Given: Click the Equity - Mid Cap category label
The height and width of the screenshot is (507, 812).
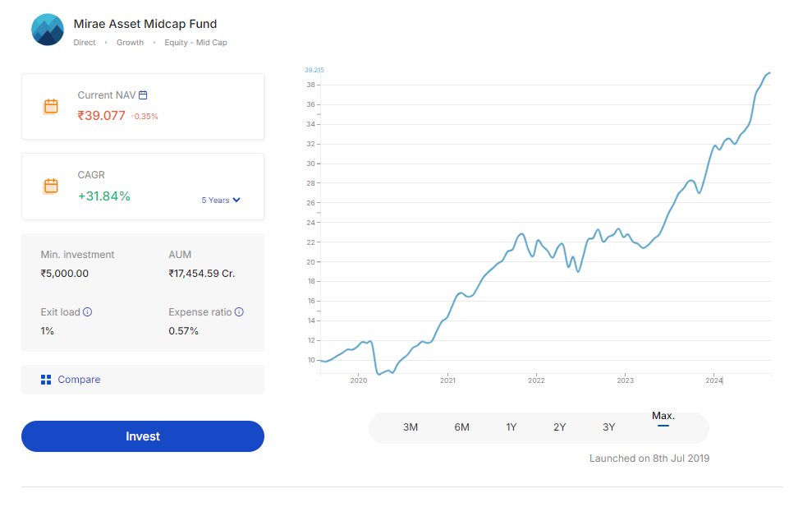Looking at the screenshot, I should point(195,43).
